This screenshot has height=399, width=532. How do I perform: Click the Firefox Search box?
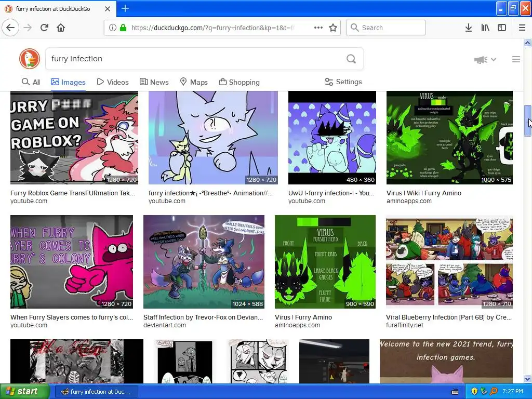pyautogui.click(x=386, y=28)
